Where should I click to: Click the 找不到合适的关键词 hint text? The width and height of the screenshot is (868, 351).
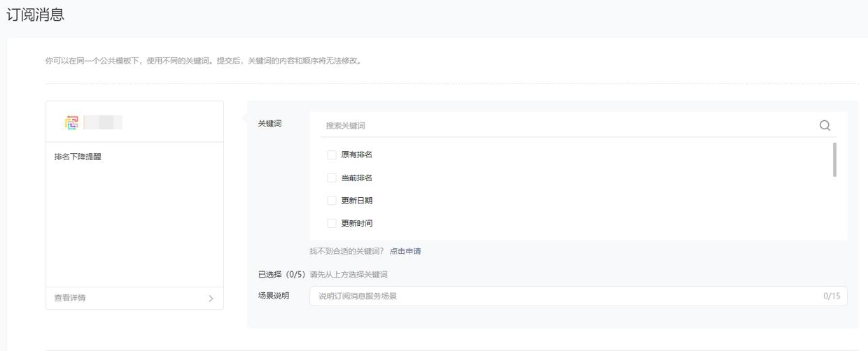[x=346, y=251]
